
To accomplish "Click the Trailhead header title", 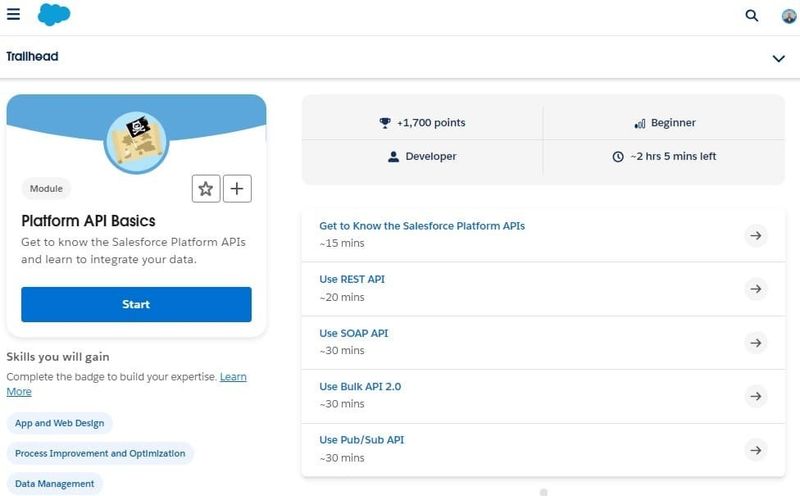I will tap(32, 57).
